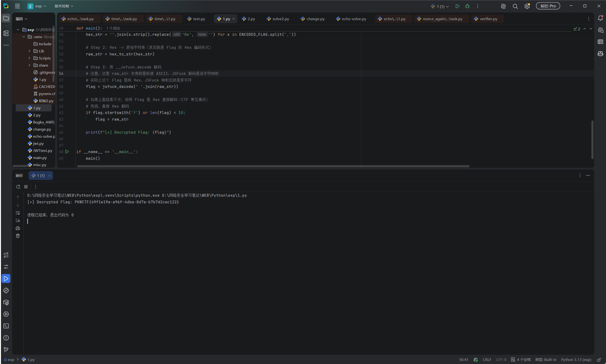606x364 pixels.
Task: Open Python Console tool window icon
Action: click(x=6, y=290)
